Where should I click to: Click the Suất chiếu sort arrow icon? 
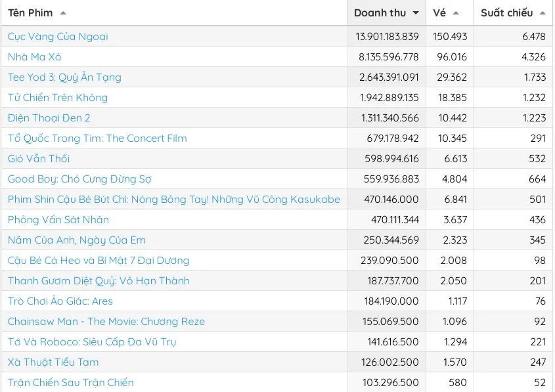(x=543, y=13)
